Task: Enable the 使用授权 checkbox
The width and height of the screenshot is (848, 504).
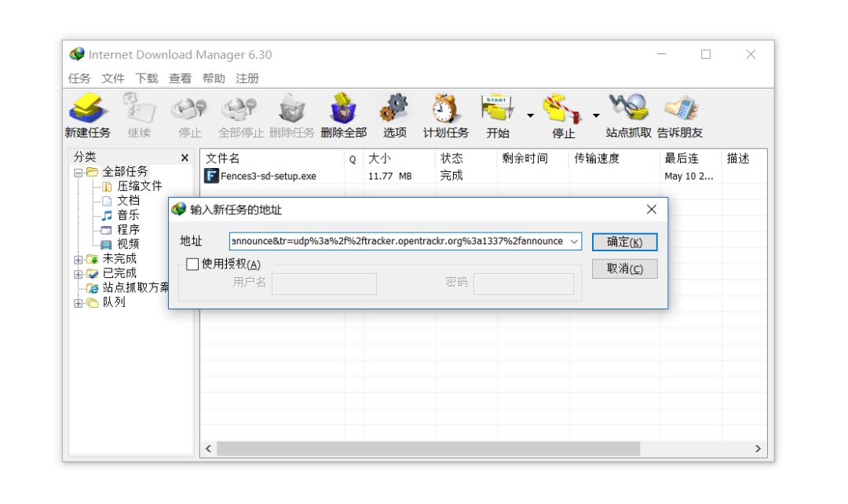Action: click(x=192, y=264)
